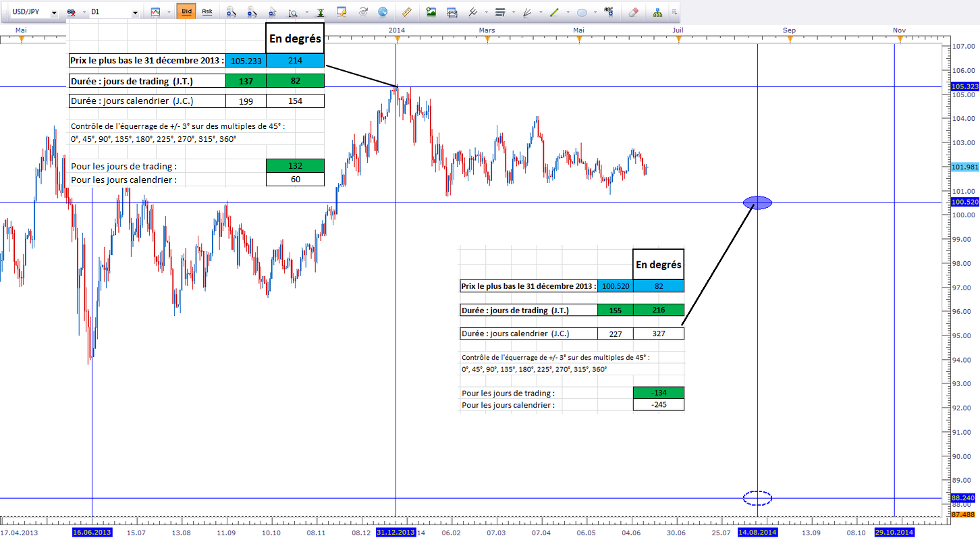Click the orange marker under Mai 2013

point(22,40)
